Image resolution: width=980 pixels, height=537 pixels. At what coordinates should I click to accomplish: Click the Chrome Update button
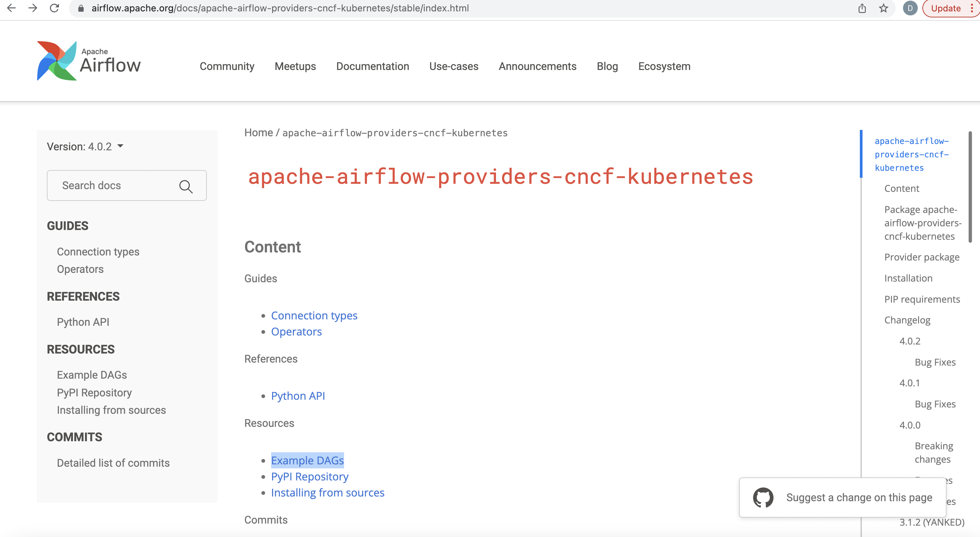click(946, 8)
